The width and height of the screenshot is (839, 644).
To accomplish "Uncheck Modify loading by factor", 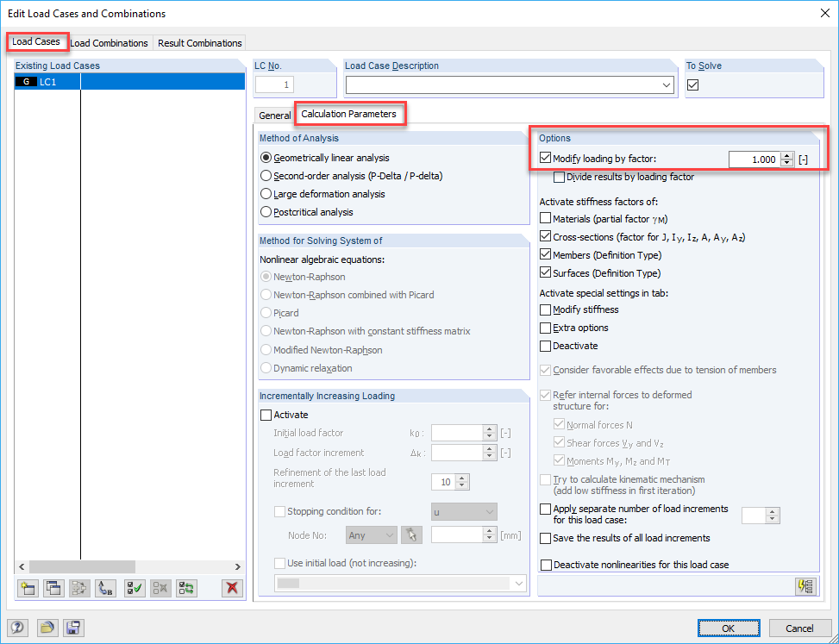I will coord(545,159).
